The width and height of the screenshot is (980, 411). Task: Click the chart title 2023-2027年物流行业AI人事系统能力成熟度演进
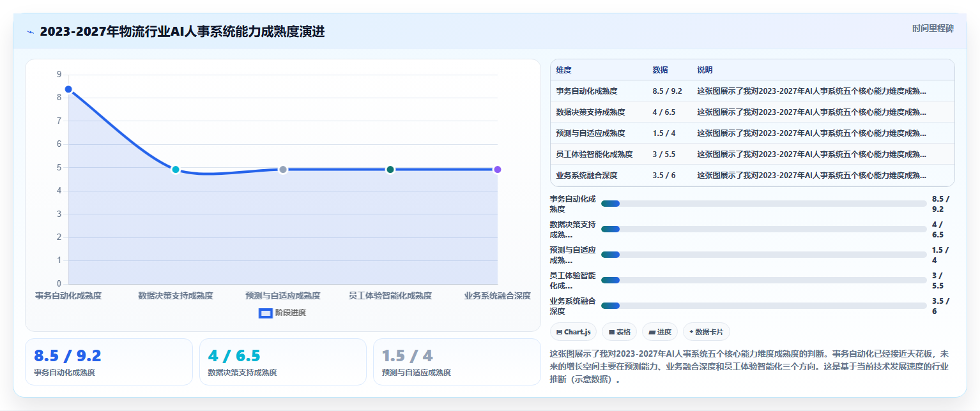[x=182, y=31]
